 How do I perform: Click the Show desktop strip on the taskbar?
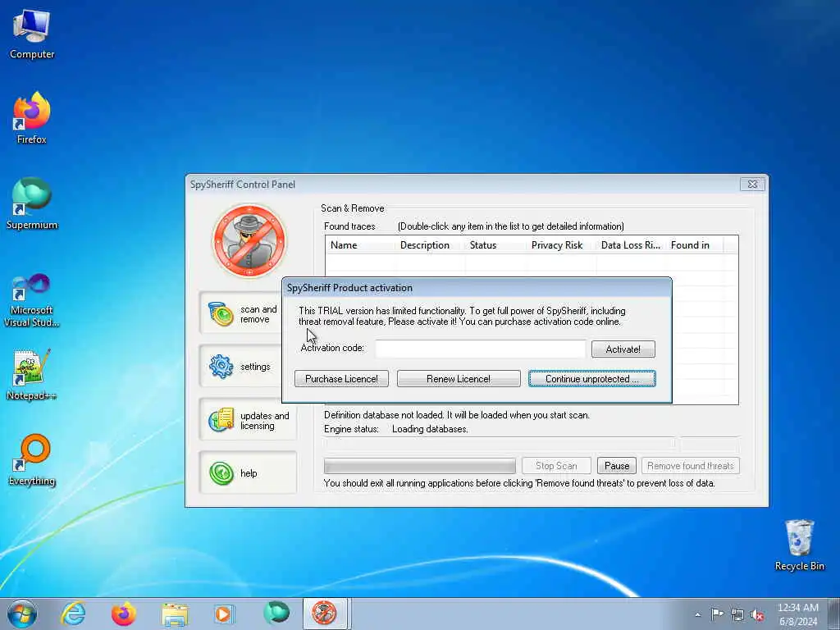(x=836, y=614)
